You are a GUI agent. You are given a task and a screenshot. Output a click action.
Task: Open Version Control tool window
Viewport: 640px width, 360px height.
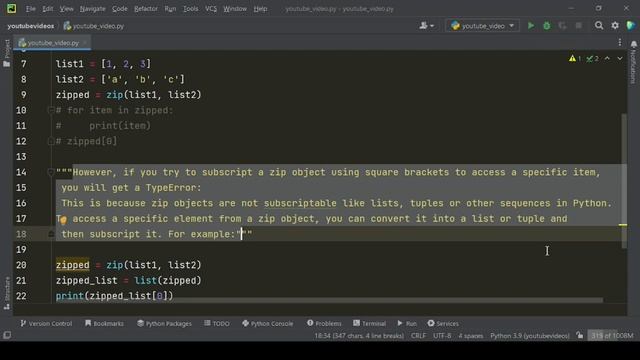(46, 323)
